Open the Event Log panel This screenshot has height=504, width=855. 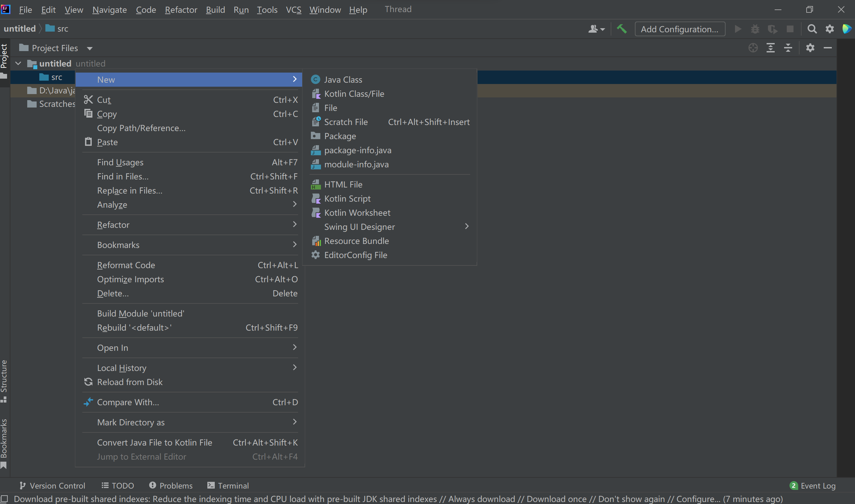point(813,486)
